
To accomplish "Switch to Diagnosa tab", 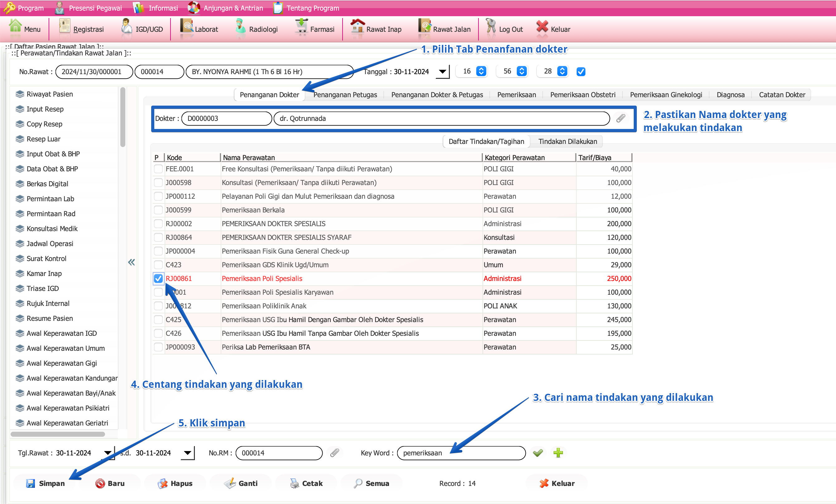I will click(730, 95).
